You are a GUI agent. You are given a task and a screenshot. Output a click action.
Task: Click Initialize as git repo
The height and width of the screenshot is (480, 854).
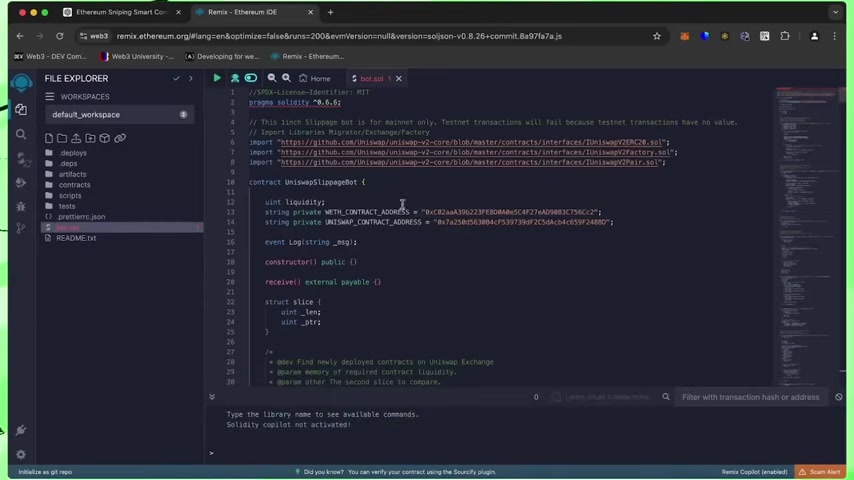click(x=45, y=472)
